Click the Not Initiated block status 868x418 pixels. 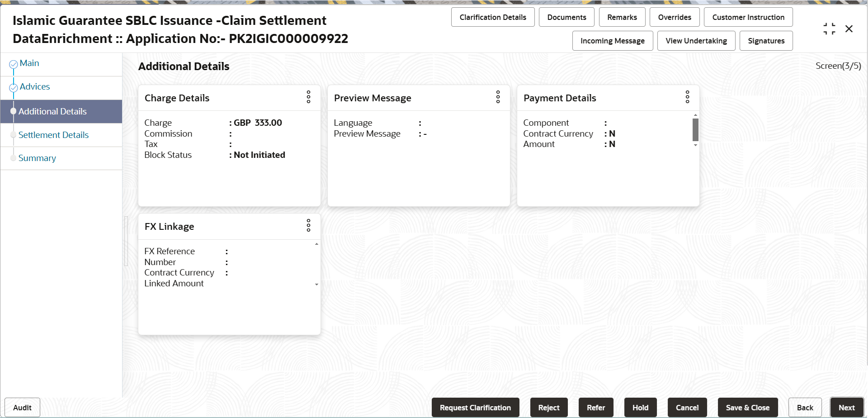259,155
